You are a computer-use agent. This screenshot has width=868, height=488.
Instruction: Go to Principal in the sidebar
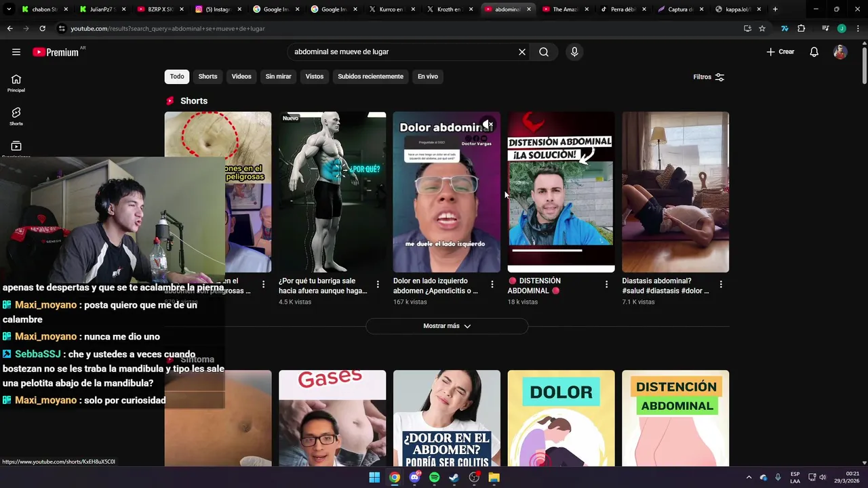pyautogui.click(x=16, y=83)
